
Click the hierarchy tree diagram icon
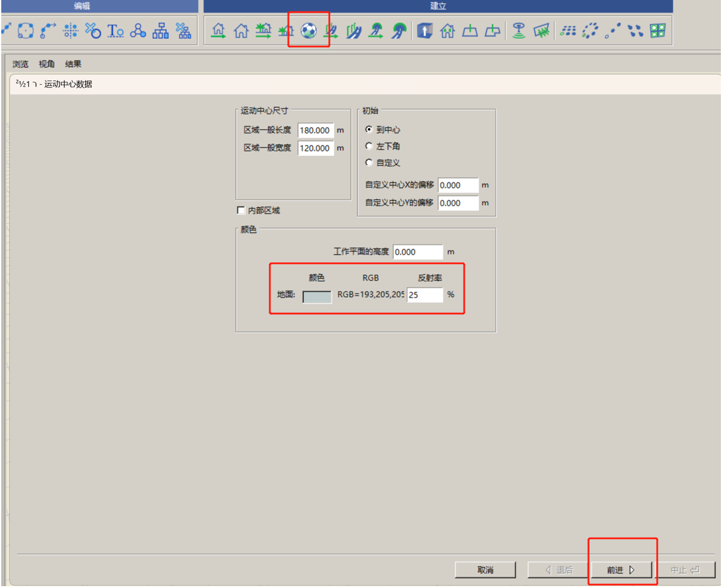click(161, 31)
